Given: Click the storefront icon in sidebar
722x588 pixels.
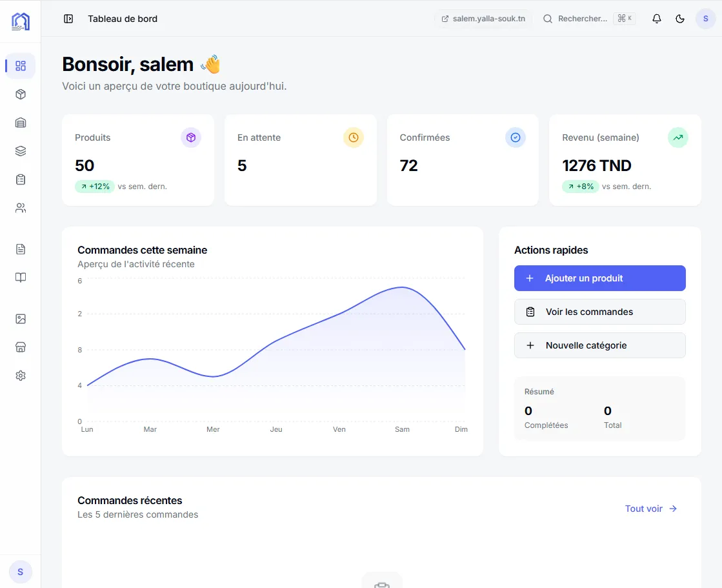Looking at the screenshot, I should coord(21,347).
